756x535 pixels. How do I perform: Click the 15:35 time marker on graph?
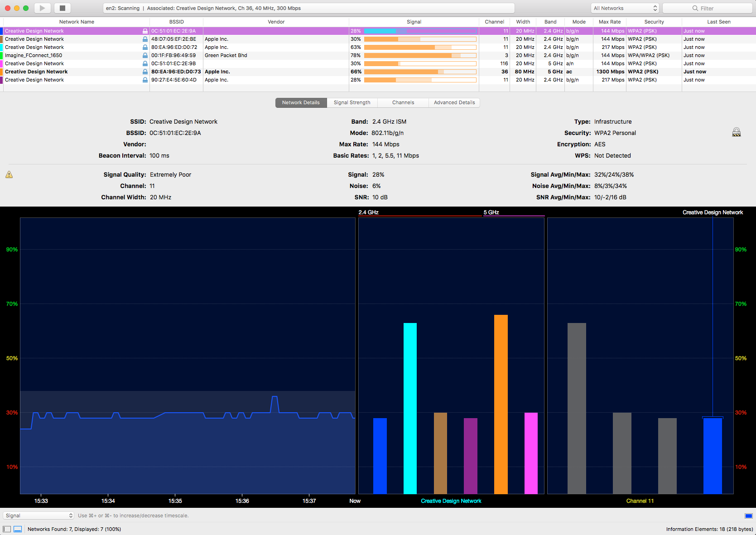(175, 501)
